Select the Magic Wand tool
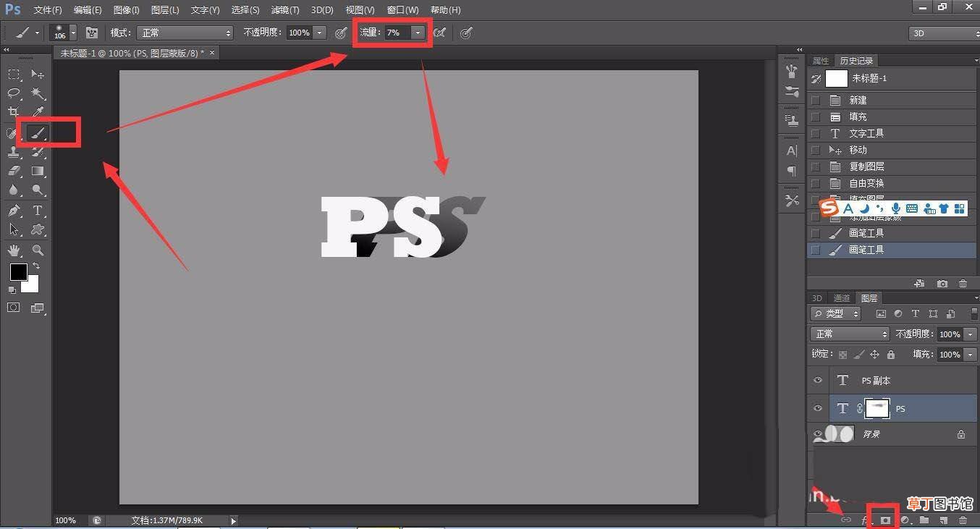The width and height of the screenshot is (980, 529). (38, 93)
